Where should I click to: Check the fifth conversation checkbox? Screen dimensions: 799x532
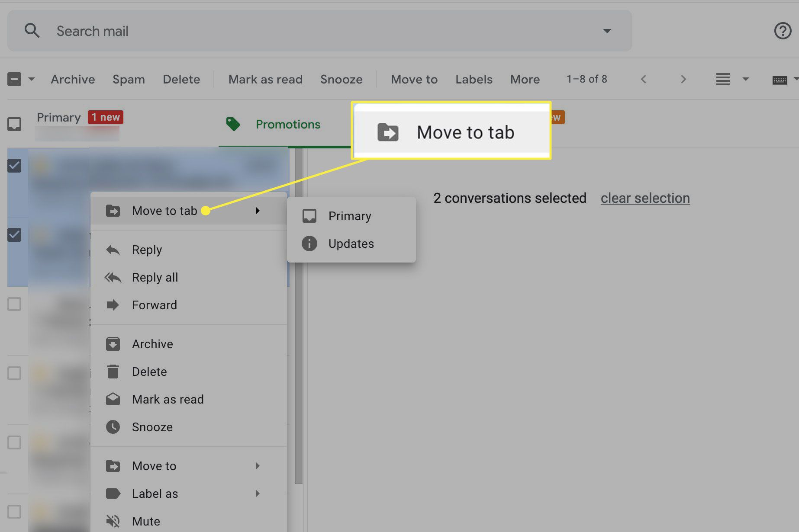click(14, 442)
